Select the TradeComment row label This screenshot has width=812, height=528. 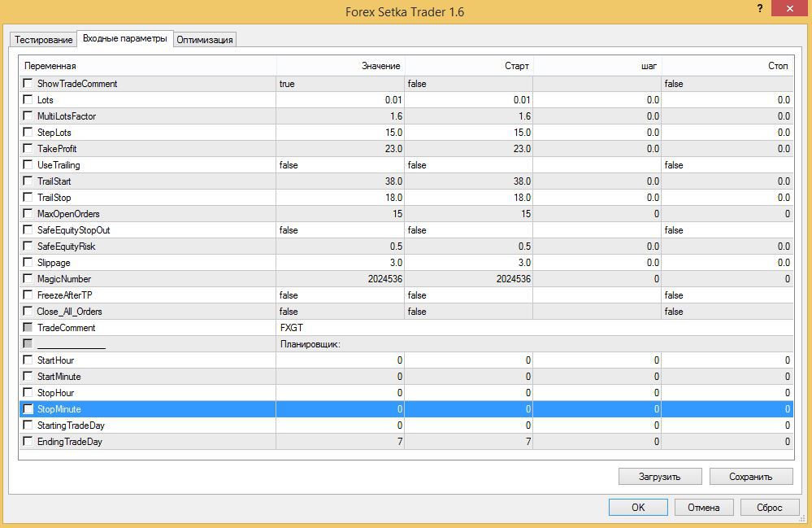[x=67, y=328]
